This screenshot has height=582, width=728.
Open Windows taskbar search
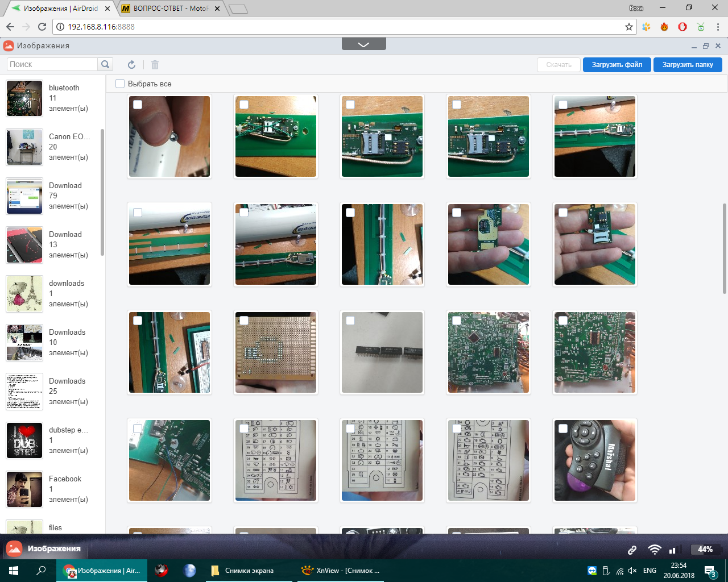pyautogui.click(x=41, y=571)
